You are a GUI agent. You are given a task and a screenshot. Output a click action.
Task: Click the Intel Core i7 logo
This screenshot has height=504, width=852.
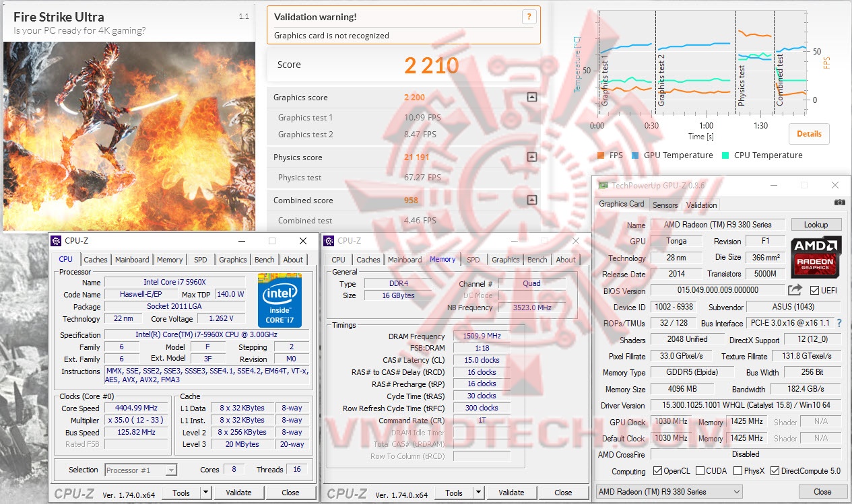[x=279, y=300]
